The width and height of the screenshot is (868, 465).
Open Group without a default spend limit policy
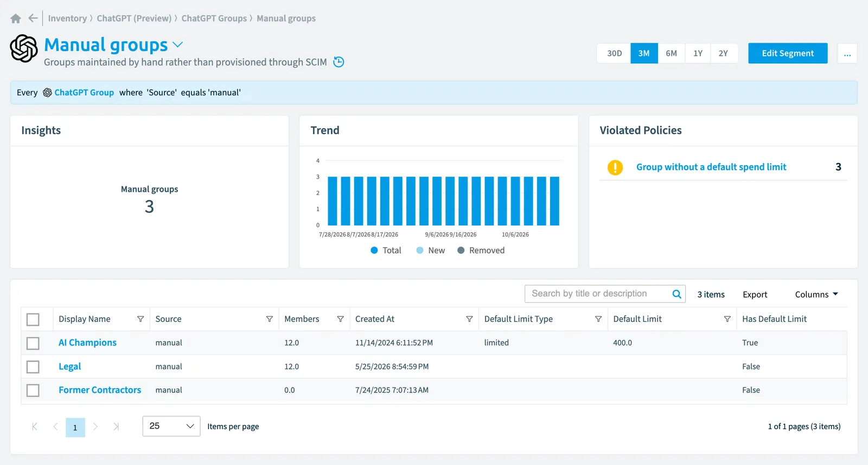coord(711,167)
